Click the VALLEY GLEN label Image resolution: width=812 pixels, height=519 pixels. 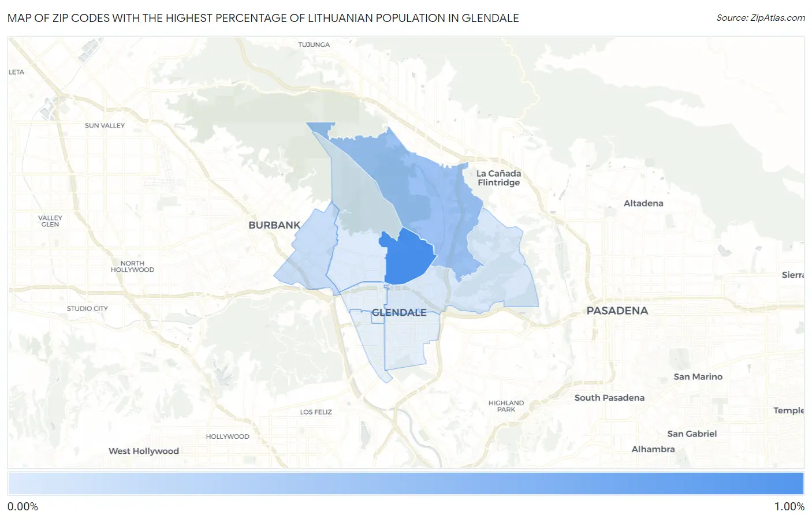click(50, 221)
